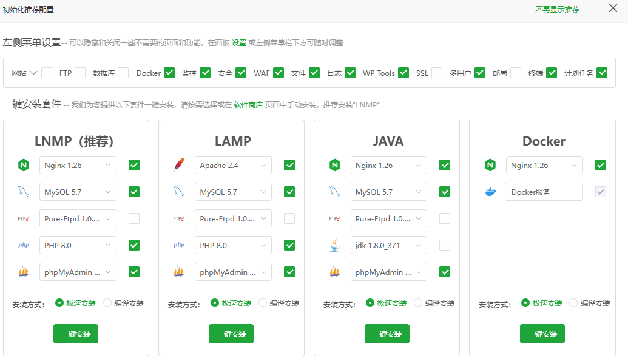The image size is (628, 364).
Task: Uncheck the 日志 menu checkbox
Action: [x=350, y=73]
